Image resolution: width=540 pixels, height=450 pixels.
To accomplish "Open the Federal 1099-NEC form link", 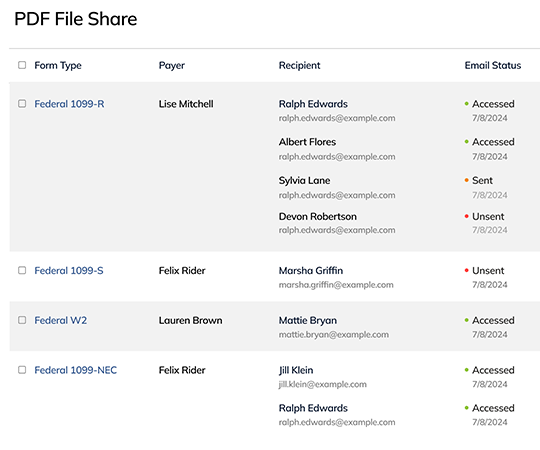I will [76, 370].
